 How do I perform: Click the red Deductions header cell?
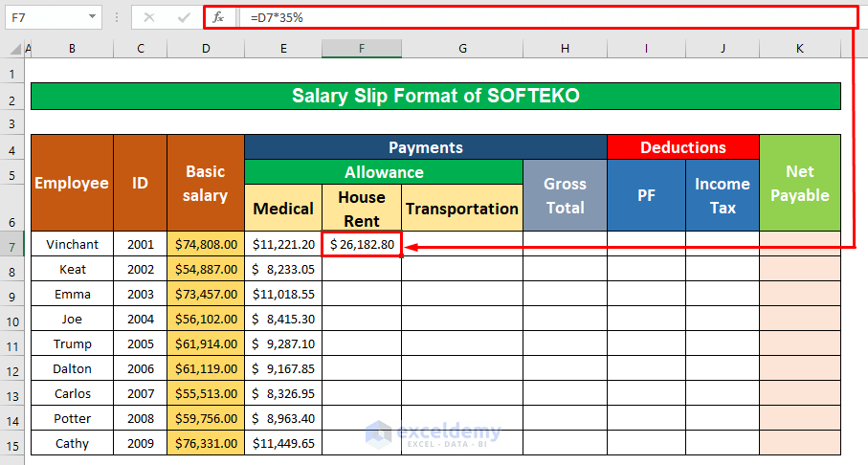683,147
